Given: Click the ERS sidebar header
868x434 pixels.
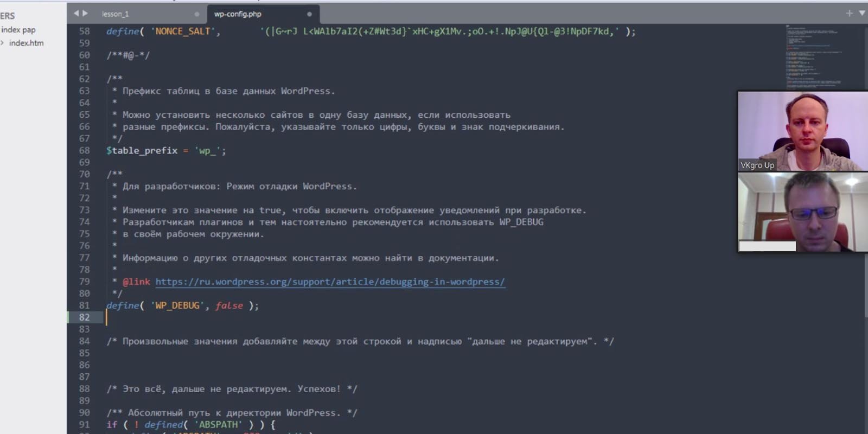Looking at the screenshot, I should coord(8,16).
